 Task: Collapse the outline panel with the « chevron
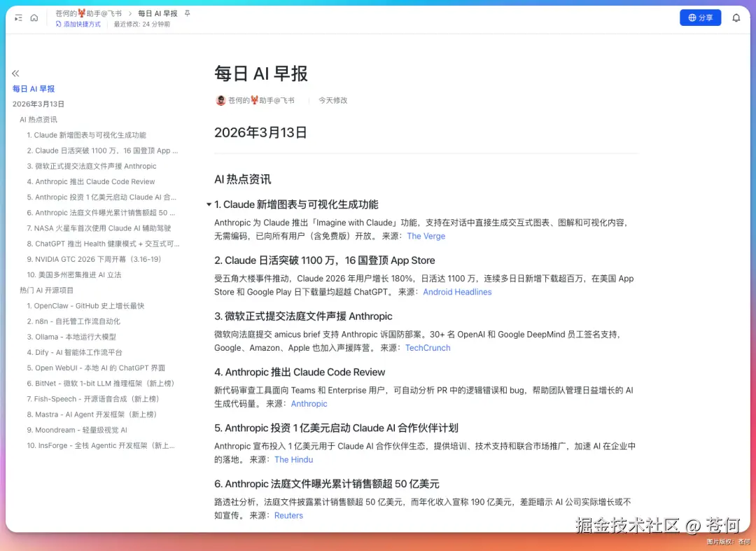click(15, 73)
